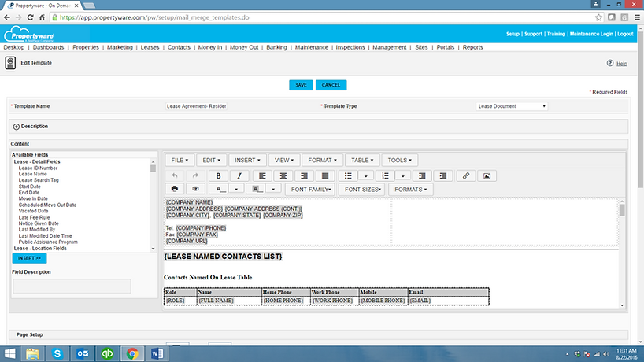Open the editor Insert menu
Screen dimensions: 644x362
click(247, 160)
